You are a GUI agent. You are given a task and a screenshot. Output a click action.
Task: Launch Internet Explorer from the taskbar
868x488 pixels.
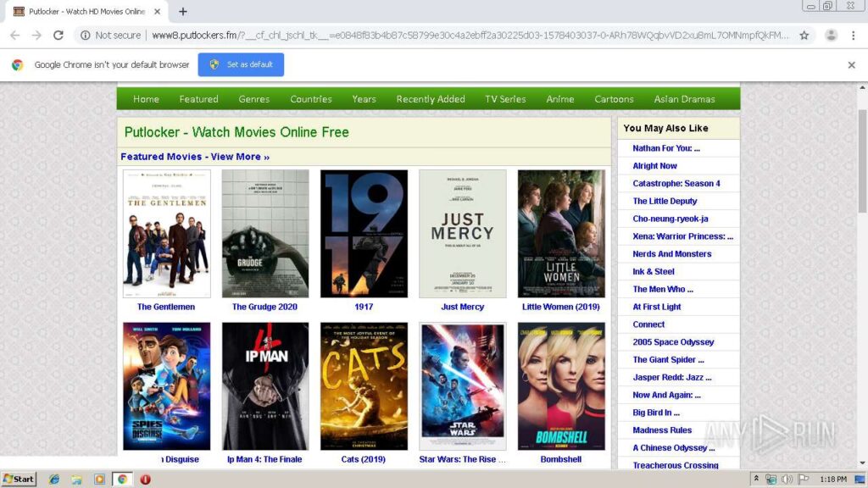pyautogui.click(x=55, y=479)
